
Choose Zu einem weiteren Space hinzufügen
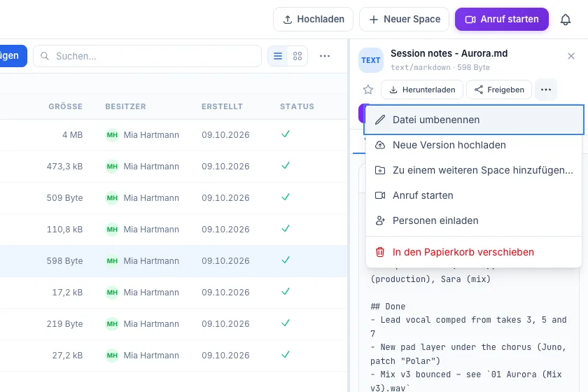tap(474, 170)
